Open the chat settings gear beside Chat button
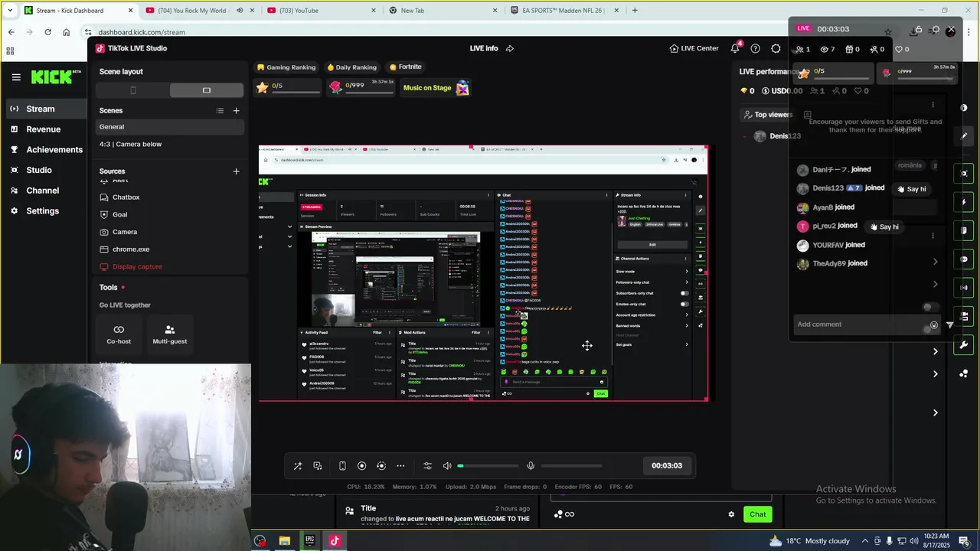980x551 pixels. point(731,514)
